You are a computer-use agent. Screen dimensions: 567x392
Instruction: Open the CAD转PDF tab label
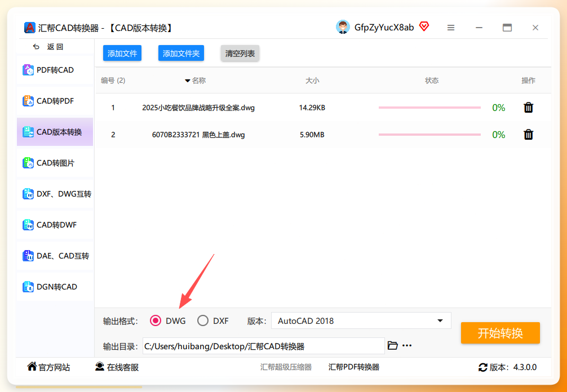point(55,101)
